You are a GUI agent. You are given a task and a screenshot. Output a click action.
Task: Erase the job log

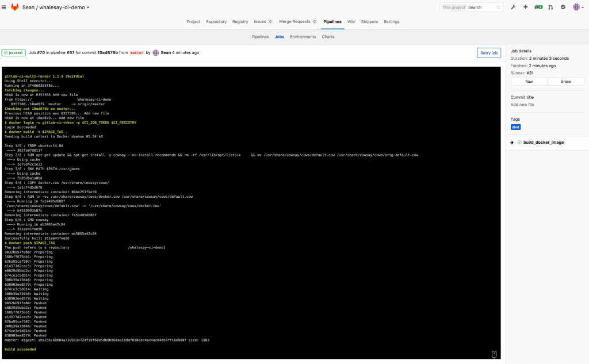[566, 81]
